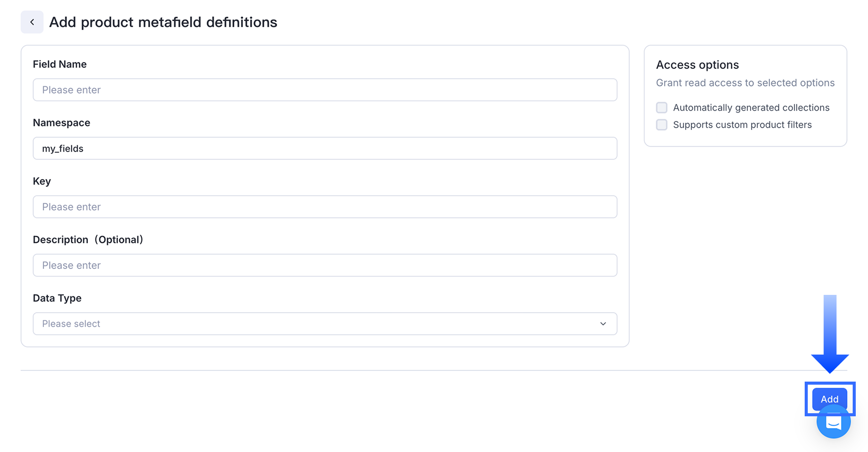868x452 pixels.
Task: Focus the Field Name input box
Action: point(325,90)
